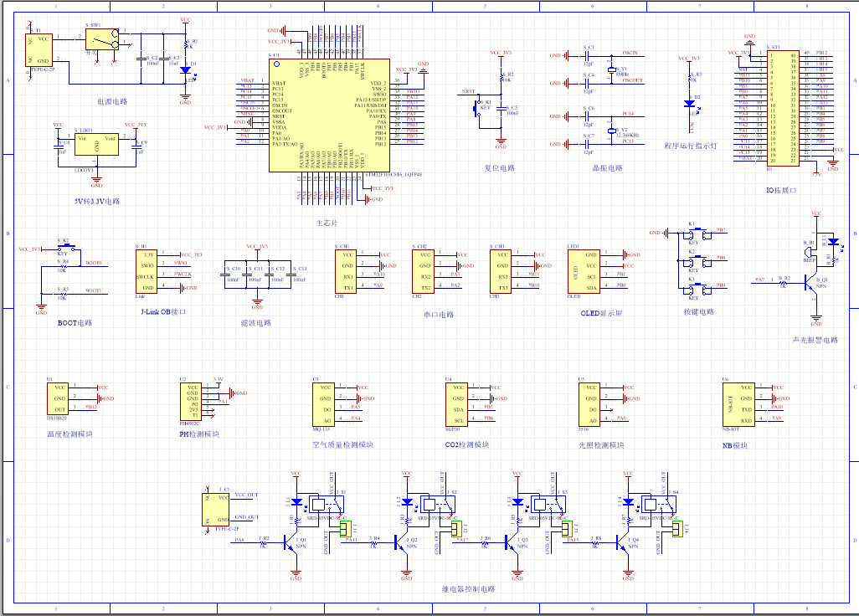This screenshot has height=616, width=859.
Task: Click the 空气质量检测模块 label
Action: [x=343, y=444]
